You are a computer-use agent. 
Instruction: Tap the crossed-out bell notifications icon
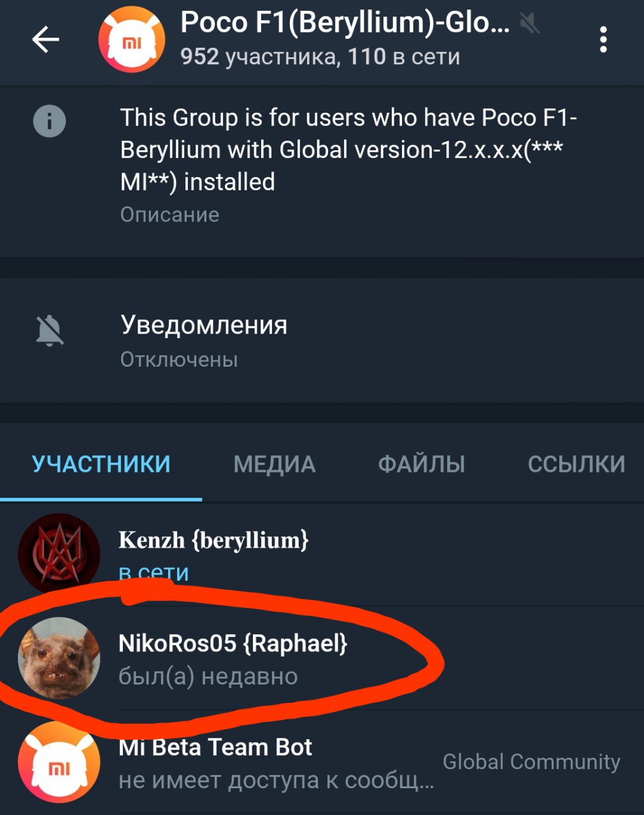[49, 330]
